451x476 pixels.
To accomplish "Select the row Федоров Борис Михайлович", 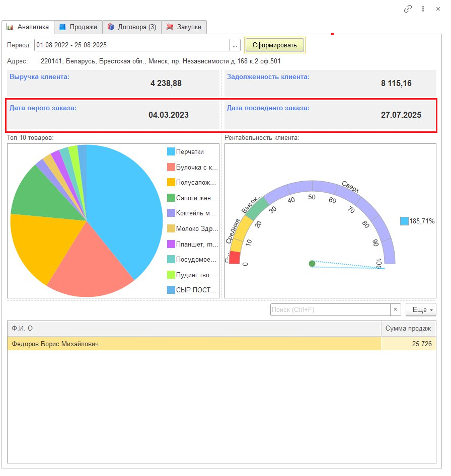I will pos(194,344).
